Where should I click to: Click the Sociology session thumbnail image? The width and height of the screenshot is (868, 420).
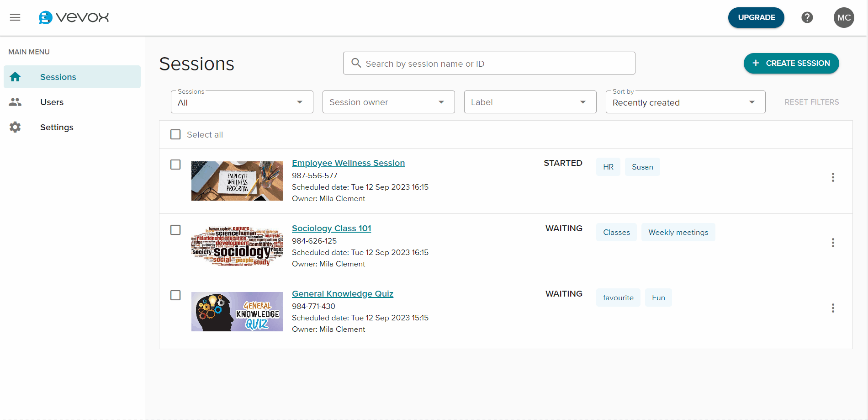[237, 246]
